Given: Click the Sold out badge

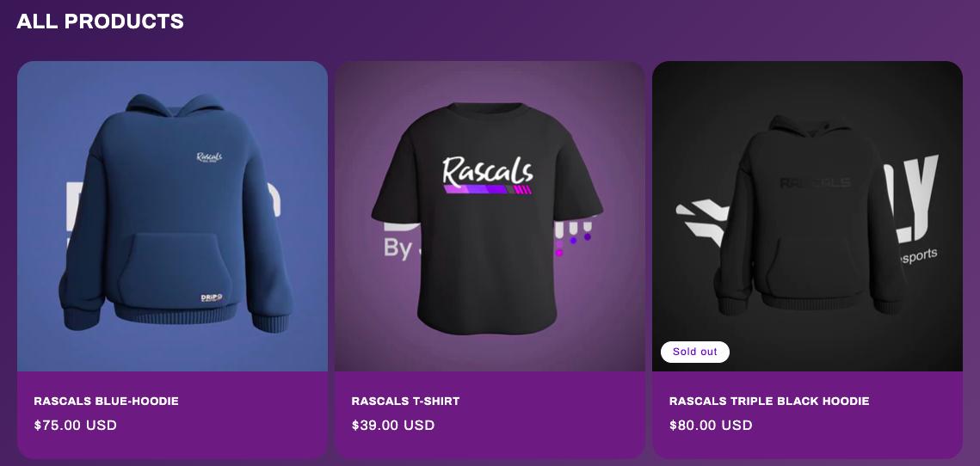Looking at the screenshot, I should tap(695, 352).
